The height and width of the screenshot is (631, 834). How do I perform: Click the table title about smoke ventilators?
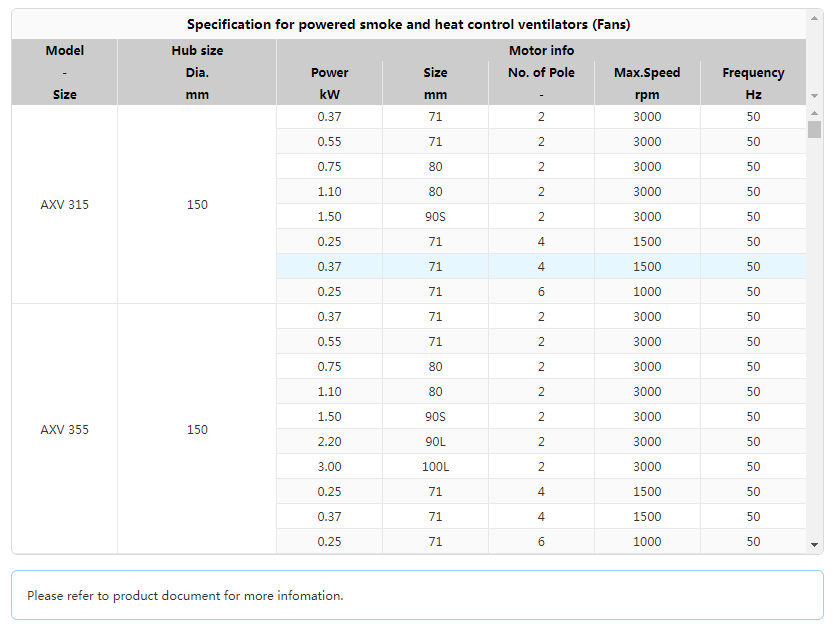click(x=408, y=24)
